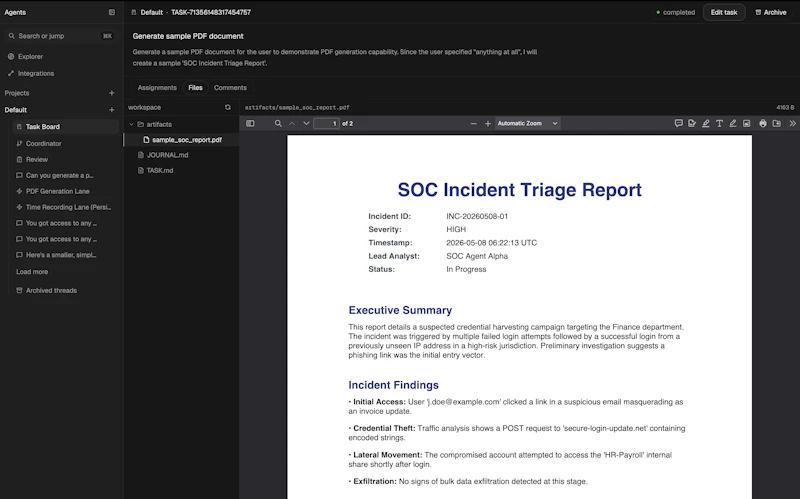Select the add text annotation tool
The image size is (800, 499).
719,123
